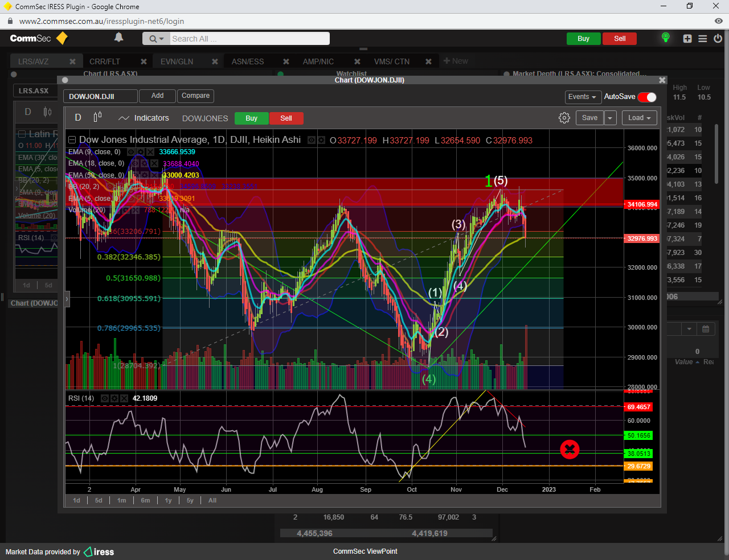
Task: Switch to the EVN/GLN tab
Action: pos(177,61)
